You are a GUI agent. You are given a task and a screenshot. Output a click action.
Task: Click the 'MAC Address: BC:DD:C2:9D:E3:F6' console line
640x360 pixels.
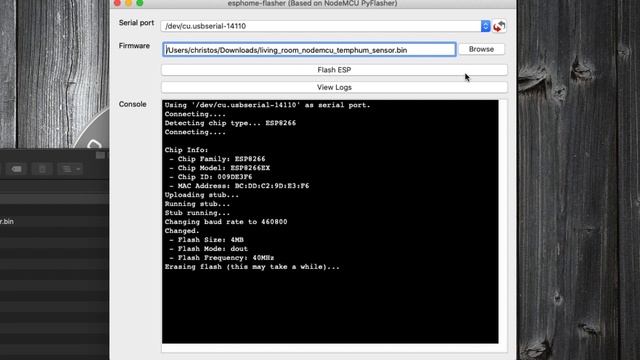click(243, 186)
